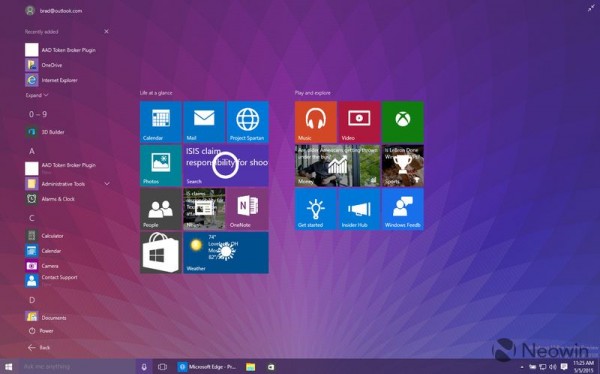Open File Explorer from the taskbar
Image resolution: width=600 pixels, height=374 pixels.
[x=250, y=367]
